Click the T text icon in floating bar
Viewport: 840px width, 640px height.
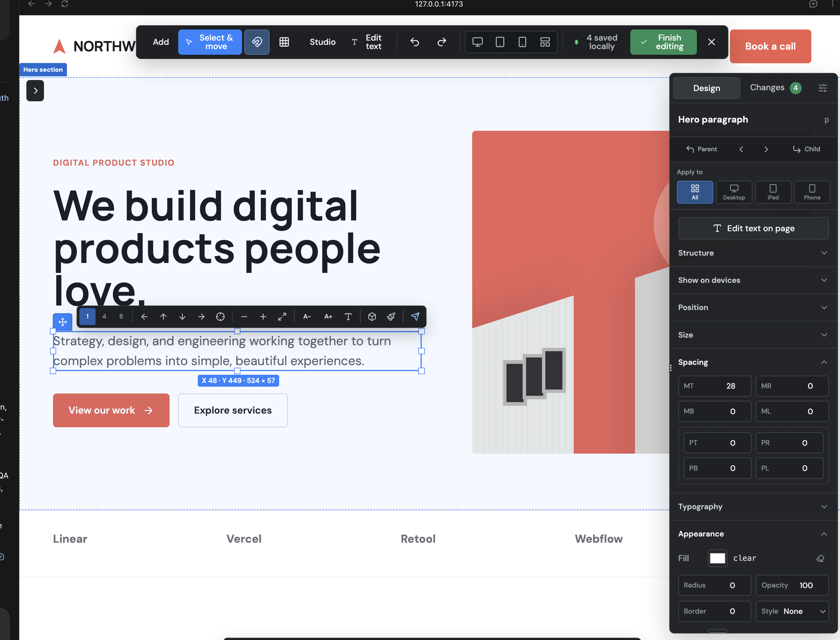tap(348, 317)
